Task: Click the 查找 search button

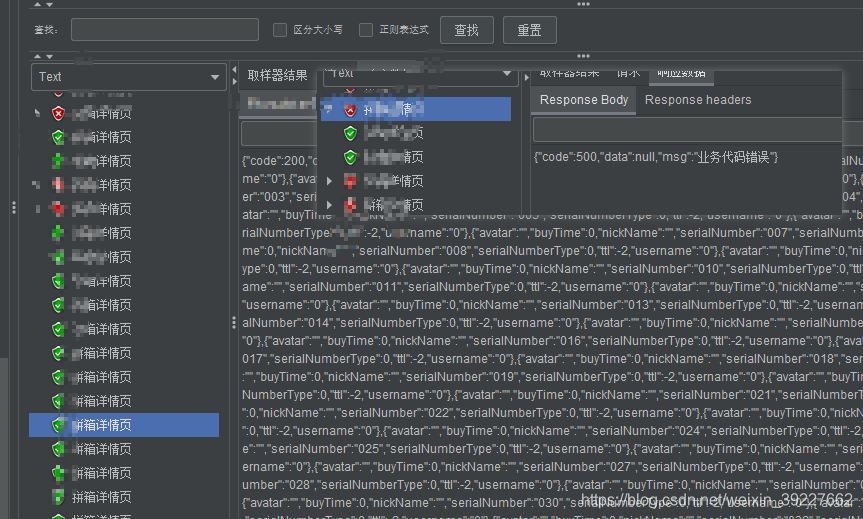Action: 467,30
